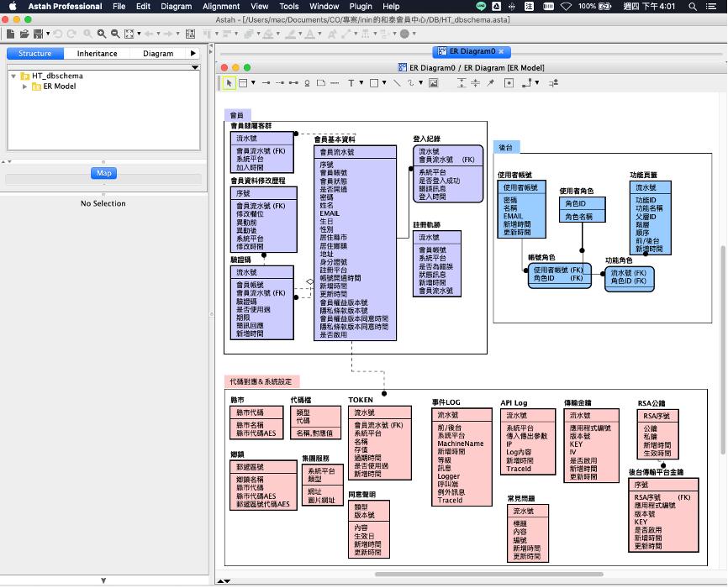The width and height of the screenshot is (728, 588).
Task: Open the Wi-Fi status menu
Action: point(566,7)
